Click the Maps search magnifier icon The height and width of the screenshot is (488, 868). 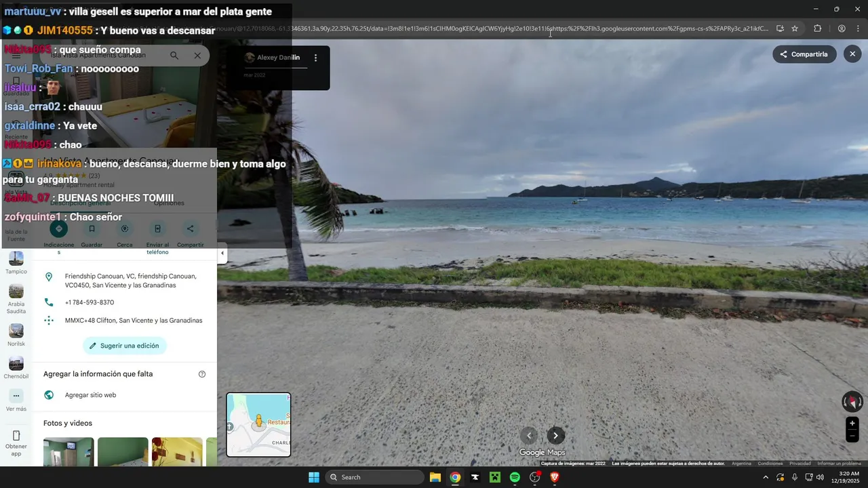coord(174,56)
